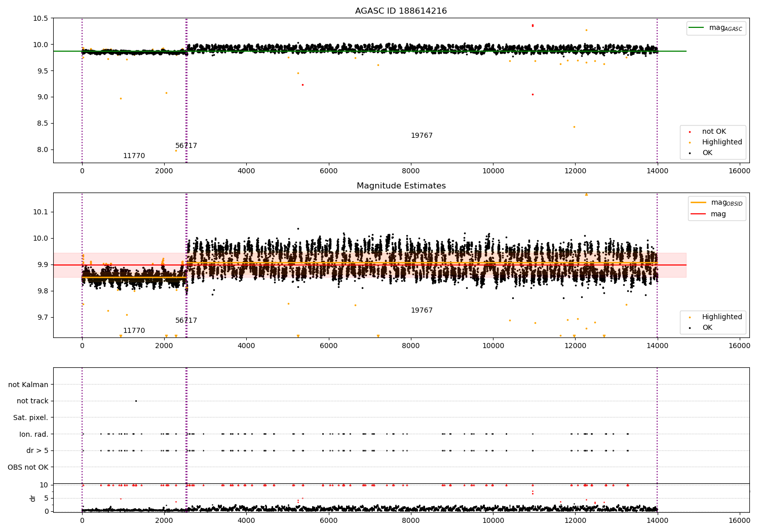
Task: Click the orange highlighted point near 8.4 magnitude
Action: [574, 127]
